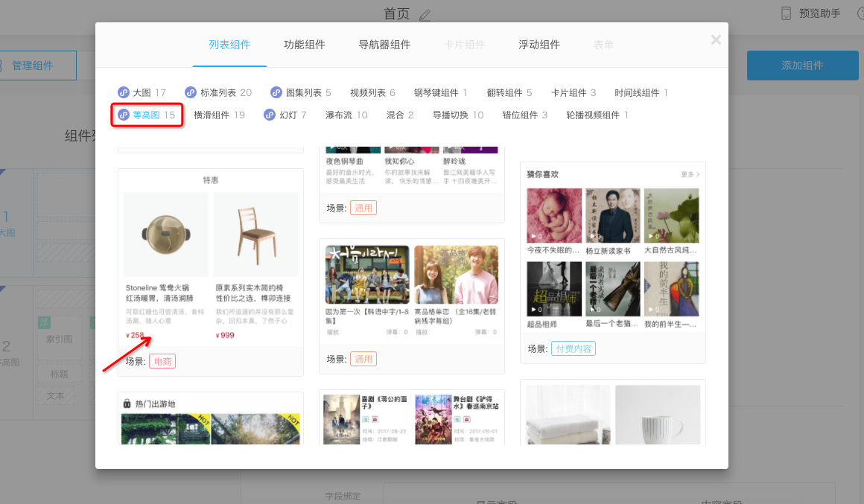Click the 热门出游地 heading

point(156,403)
